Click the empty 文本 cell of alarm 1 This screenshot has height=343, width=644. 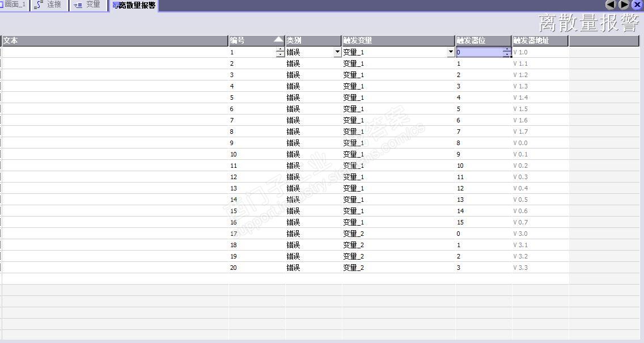coord(115,52)
